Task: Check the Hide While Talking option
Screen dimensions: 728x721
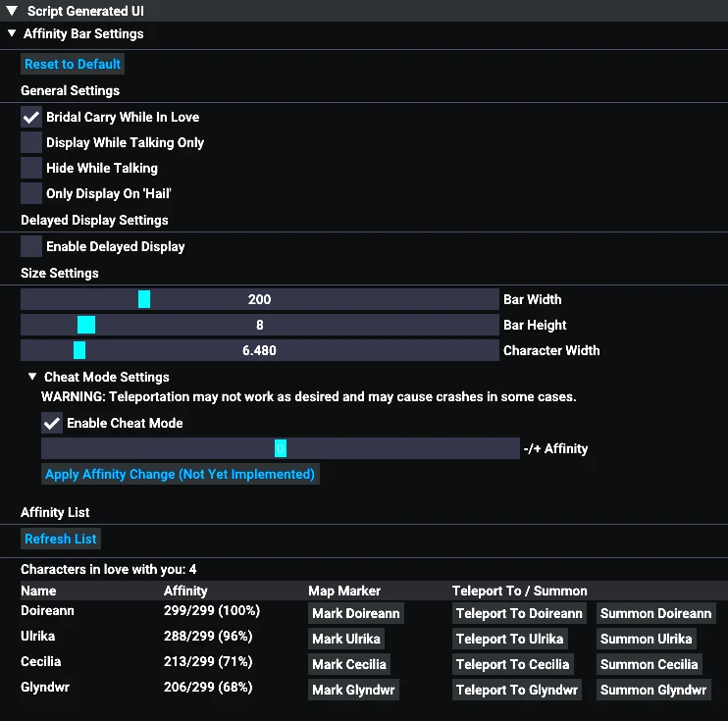Action: [31, 168]
